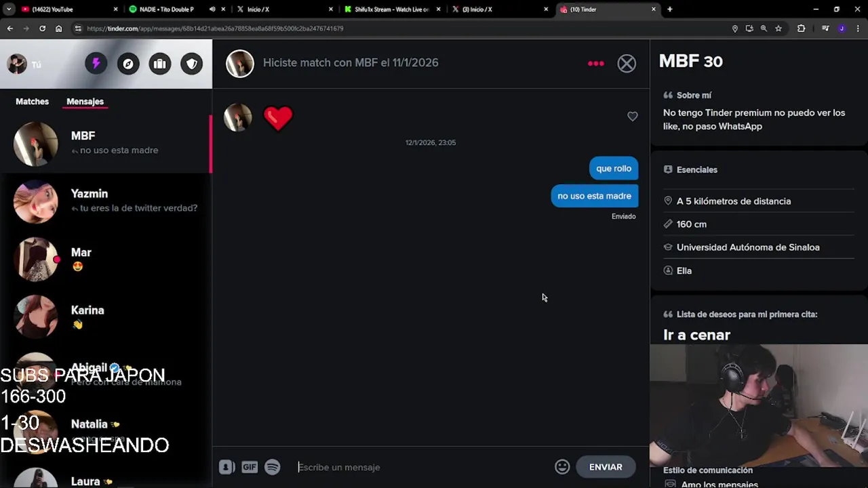868x488 pixels.
Task: Open the browser extensions puzzle icon
Action: (802, 28)
